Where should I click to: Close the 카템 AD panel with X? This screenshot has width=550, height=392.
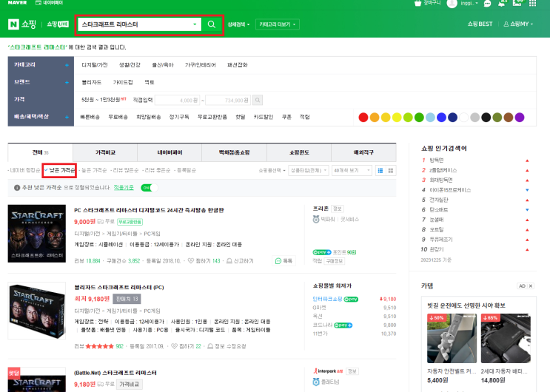coord(531,285)
